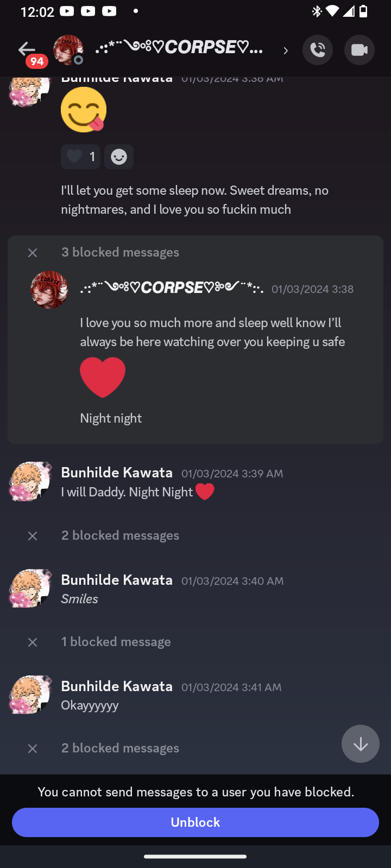The height and width of the screenshot is (868, 391).
Task: Tap the CORPSE avatar inside blocked messages
Action: tap(49, 290)
